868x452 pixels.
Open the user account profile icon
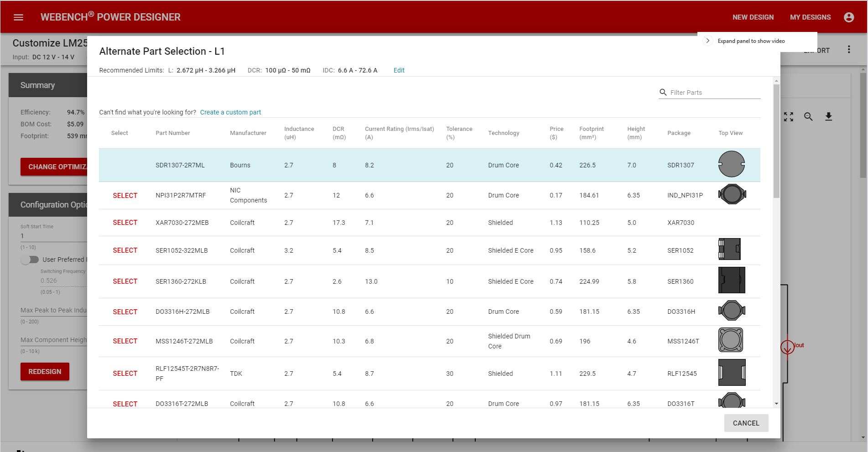pyautogui.click(x=849, y=17)
